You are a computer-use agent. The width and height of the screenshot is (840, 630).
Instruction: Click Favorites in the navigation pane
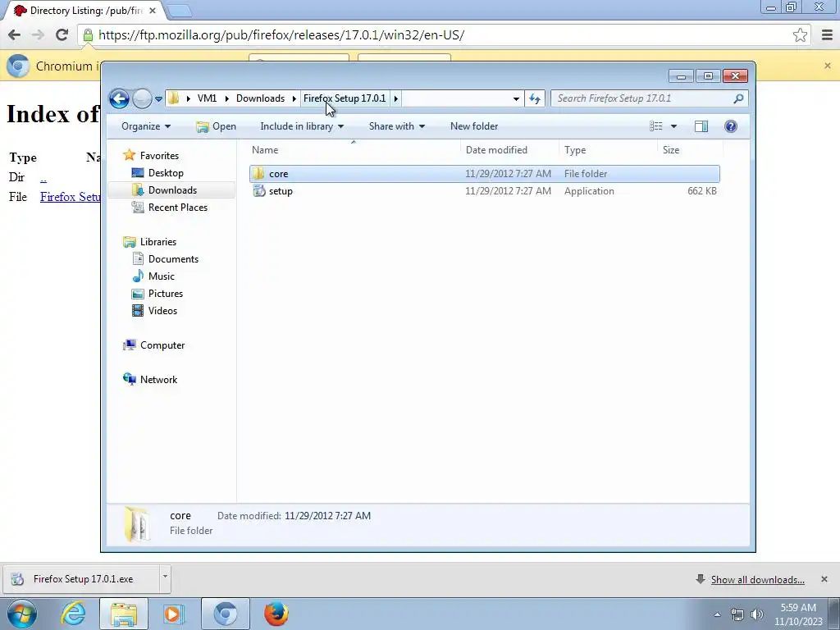click(159, 156)
